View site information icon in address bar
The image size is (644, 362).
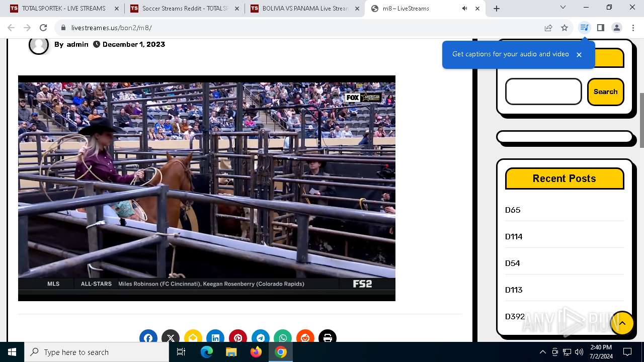pyautogui.click(x=62, y=28)
